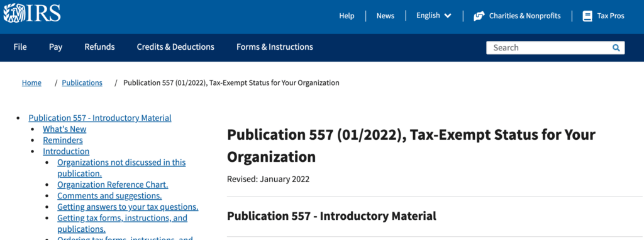This screenshot has height=240, width=644.
Task: Click the Charities & Nonprofits hands icon
Action: [x=479, y=16]
